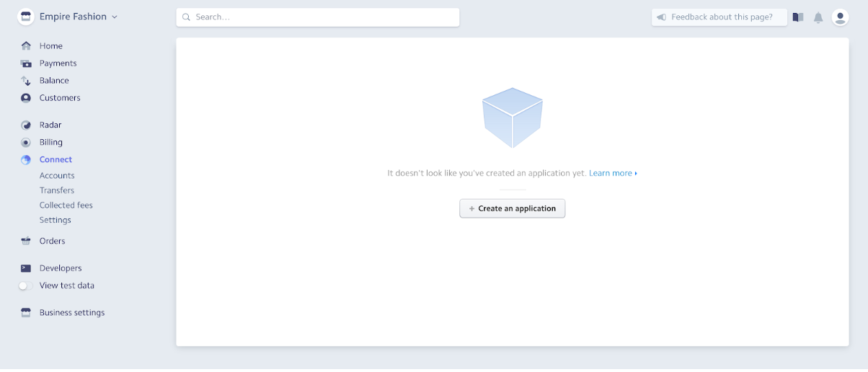Screen dimensions: 868x372
Task: Click the Developers terminal icon
Action: point(26,268)
